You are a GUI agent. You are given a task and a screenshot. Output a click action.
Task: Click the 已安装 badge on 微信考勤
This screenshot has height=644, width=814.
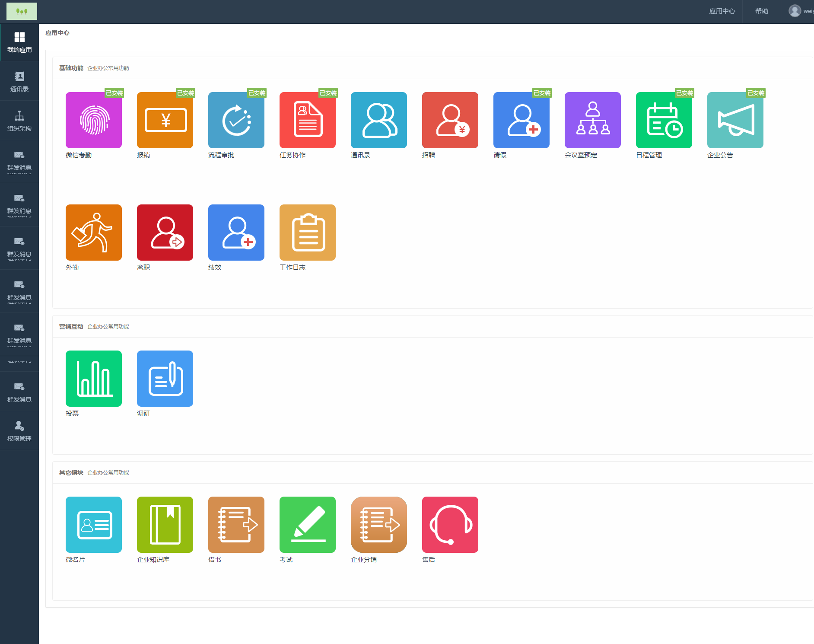[114, 93]
